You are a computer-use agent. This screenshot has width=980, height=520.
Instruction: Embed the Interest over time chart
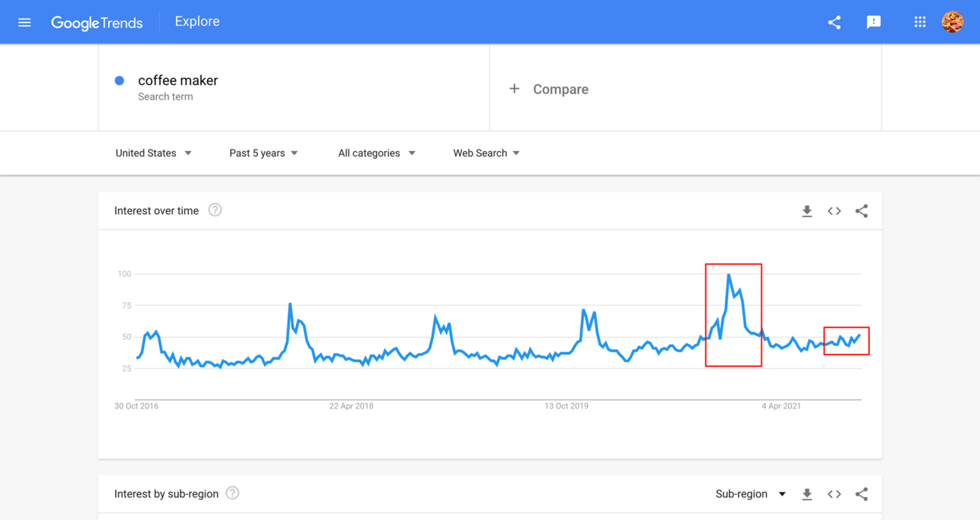(x=834, y=211)
